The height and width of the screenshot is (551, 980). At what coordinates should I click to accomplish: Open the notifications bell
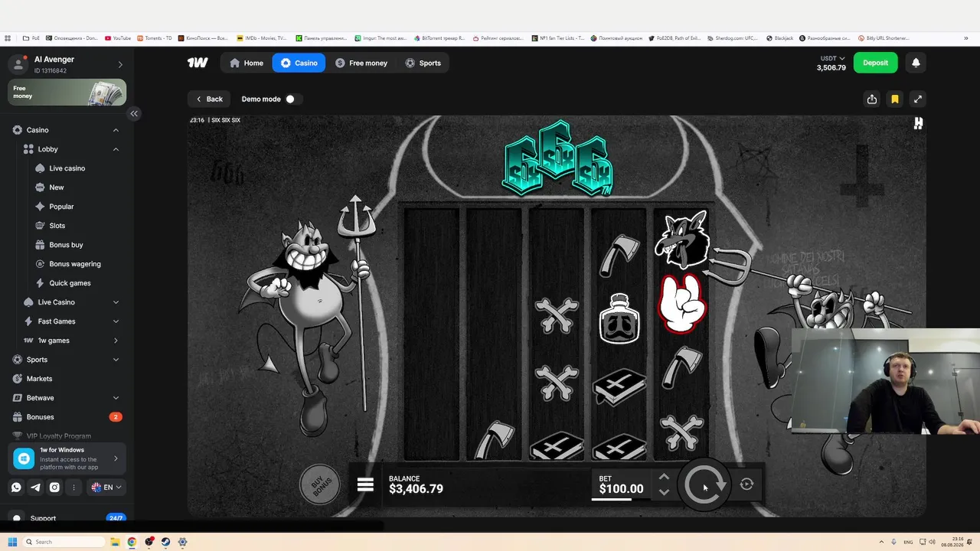click(x=916, y=63)
